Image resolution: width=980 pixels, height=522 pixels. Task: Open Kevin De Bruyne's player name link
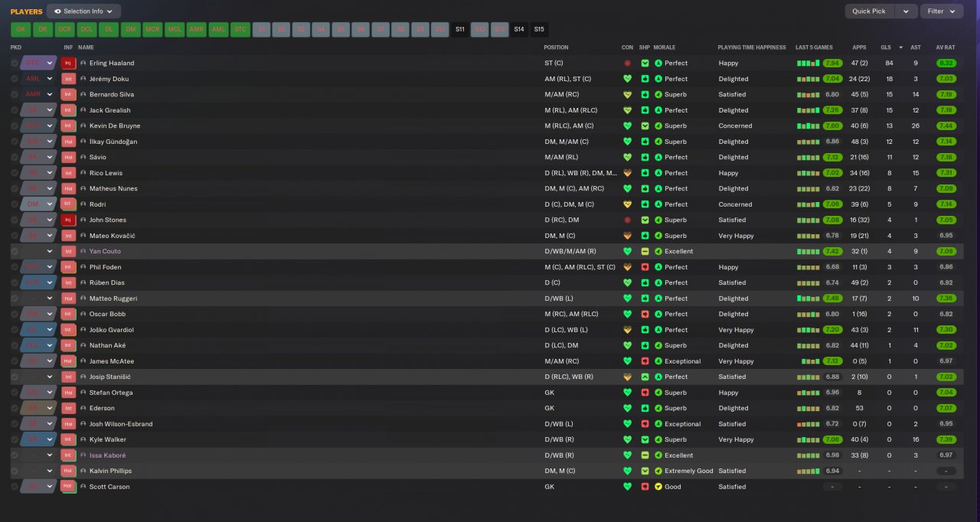coord(115,126)
